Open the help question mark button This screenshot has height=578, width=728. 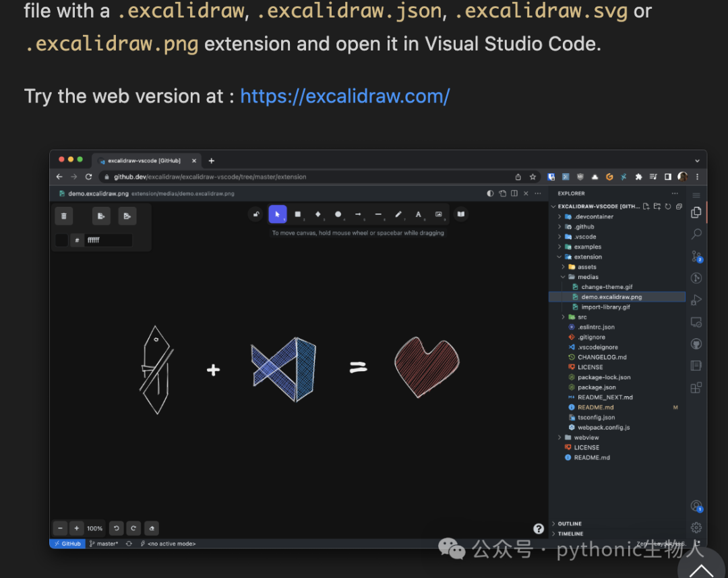[x=539, y=529]
